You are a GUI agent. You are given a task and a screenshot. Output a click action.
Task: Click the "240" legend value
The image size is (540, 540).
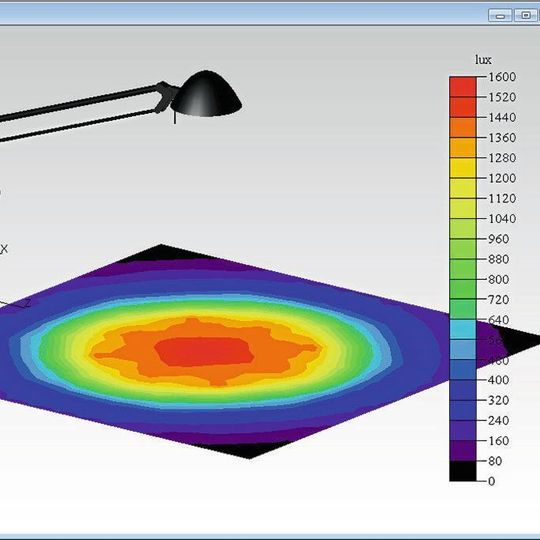499,420
